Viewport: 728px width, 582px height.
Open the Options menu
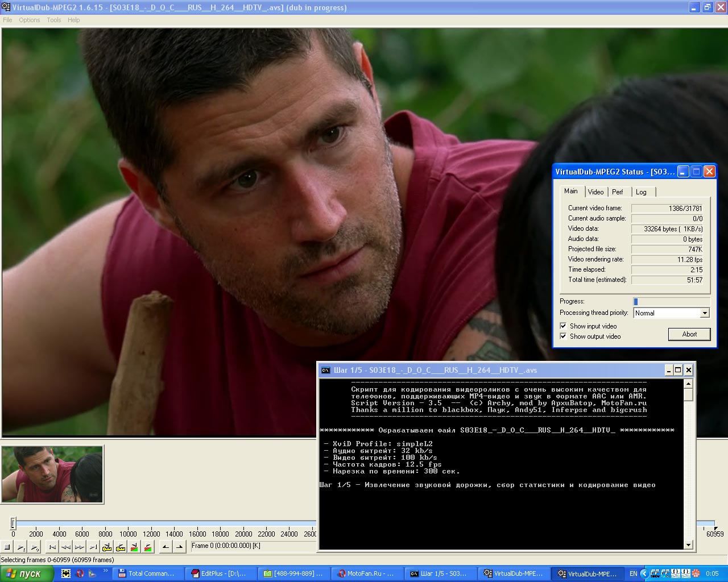click(30, 20)
